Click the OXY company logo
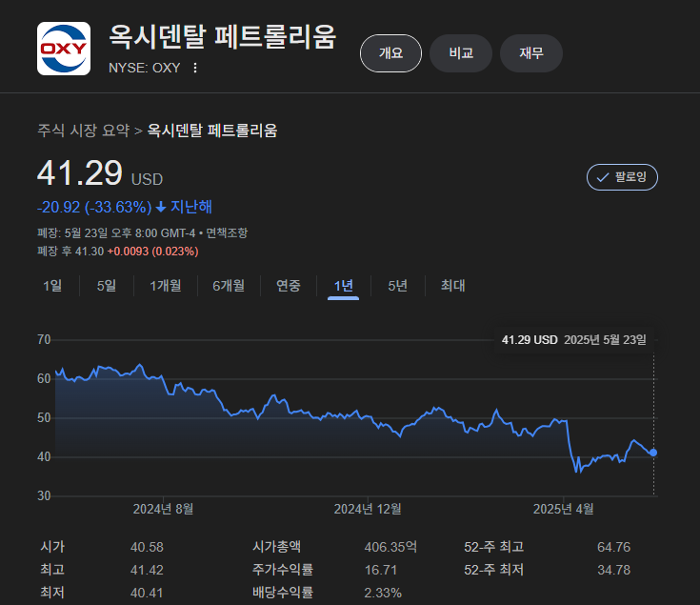700x605 pixels. pyautogui.click(x=64, y=49)
